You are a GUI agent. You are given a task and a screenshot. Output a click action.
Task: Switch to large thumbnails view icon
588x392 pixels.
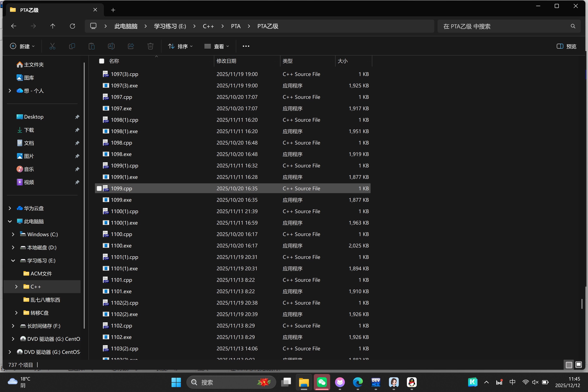578,365
